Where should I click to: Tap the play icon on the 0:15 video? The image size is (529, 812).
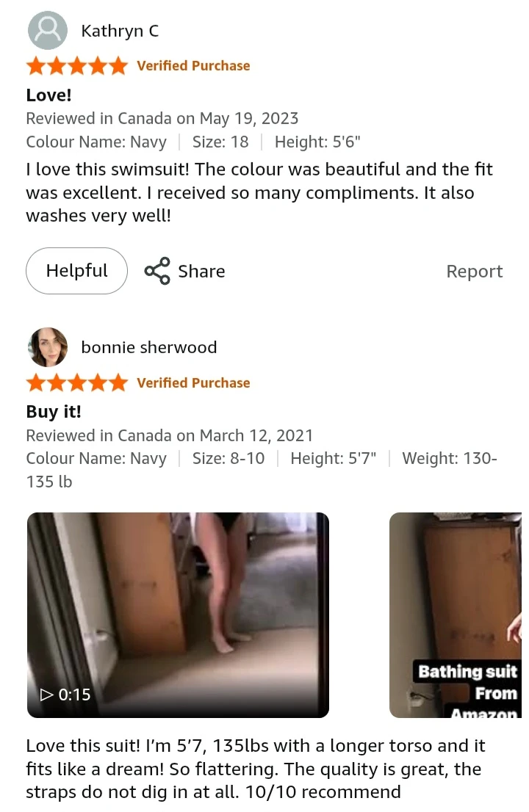pos(46,695)
